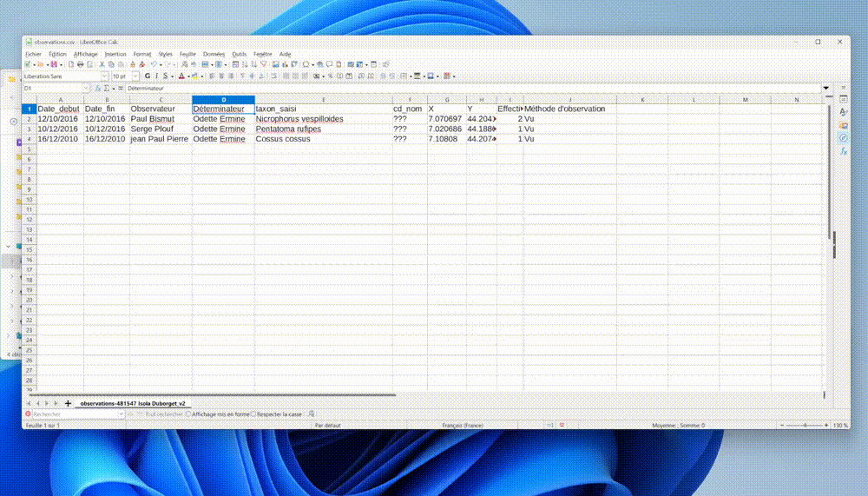
Task: Click the Sort descending icon
Action: pos(254,64)
